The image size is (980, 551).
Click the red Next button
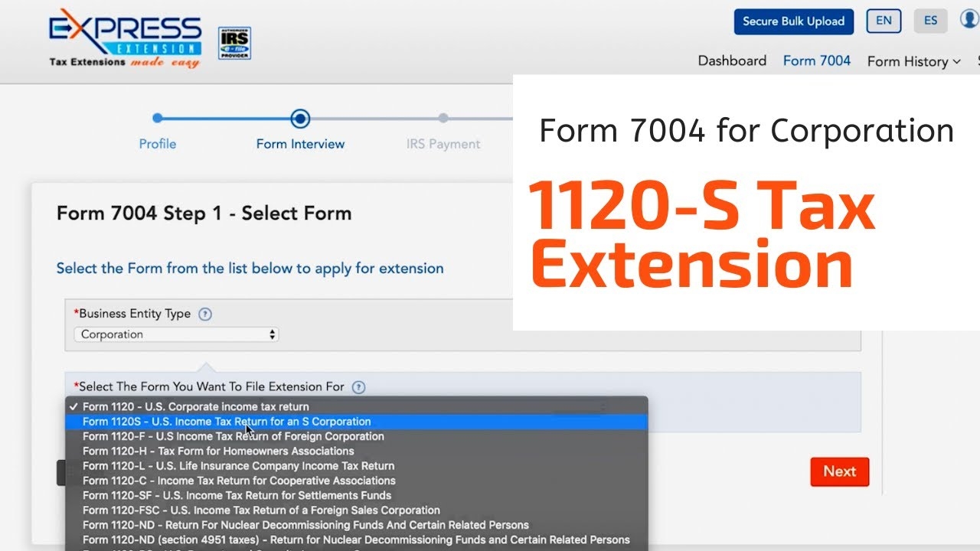pos(840,471)
